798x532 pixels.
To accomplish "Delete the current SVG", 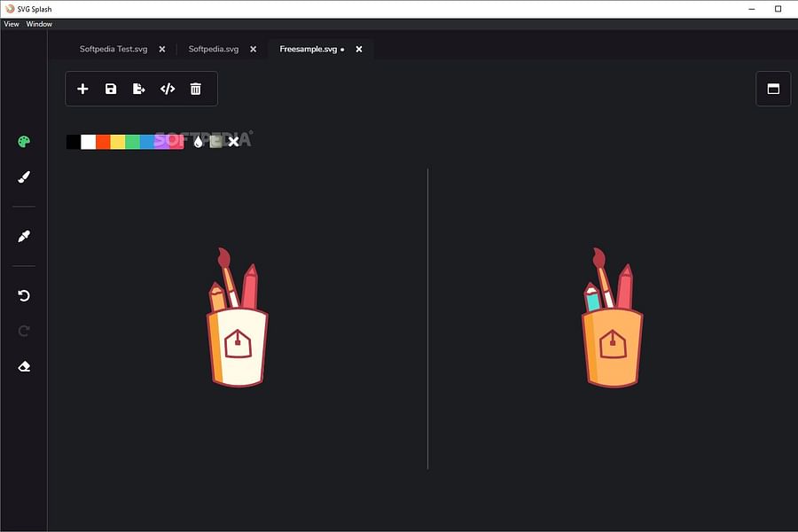I will click(x=195, y=89).
